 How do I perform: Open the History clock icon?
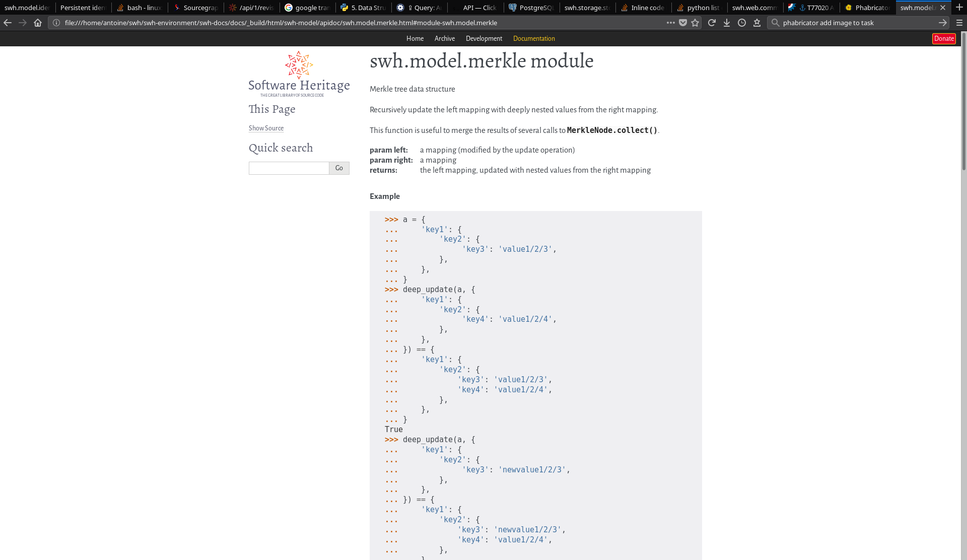pos(742,23)
